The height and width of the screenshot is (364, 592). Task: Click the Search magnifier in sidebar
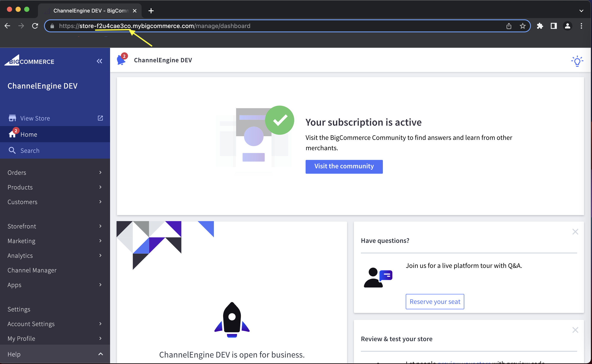(x=12, y=150)
